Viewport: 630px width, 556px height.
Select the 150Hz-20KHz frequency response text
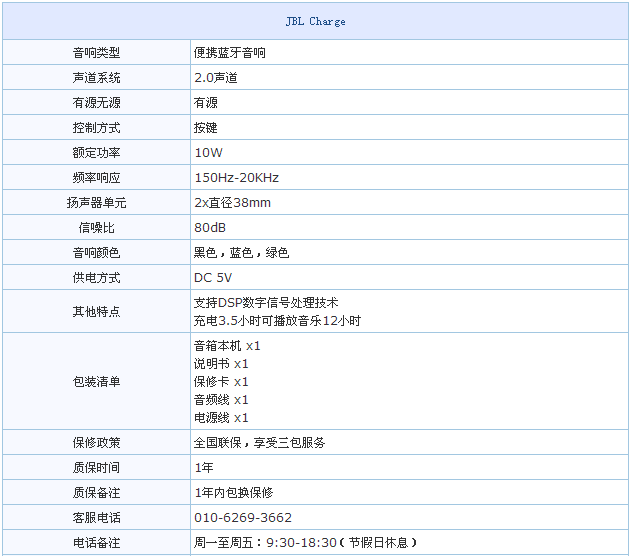pos(236,178)
